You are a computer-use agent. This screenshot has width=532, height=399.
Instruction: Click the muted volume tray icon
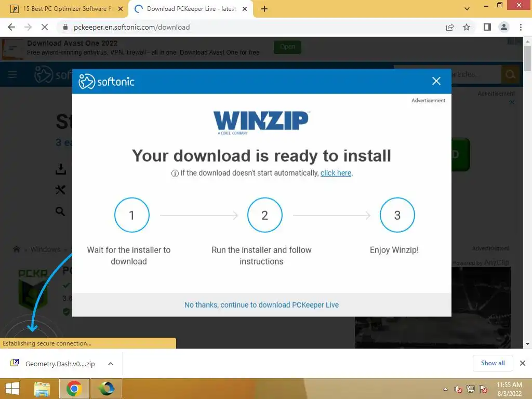click(458, 389)
